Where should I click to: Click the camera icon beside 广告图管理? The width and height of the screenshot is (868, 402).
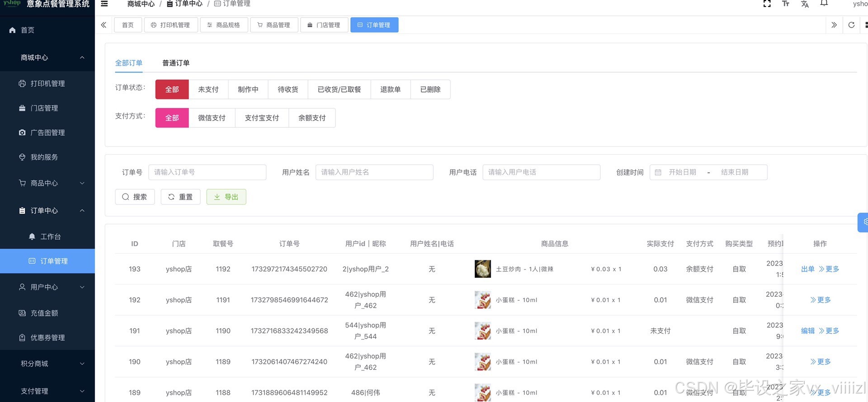pyautogui.click(x=22, y=132)
